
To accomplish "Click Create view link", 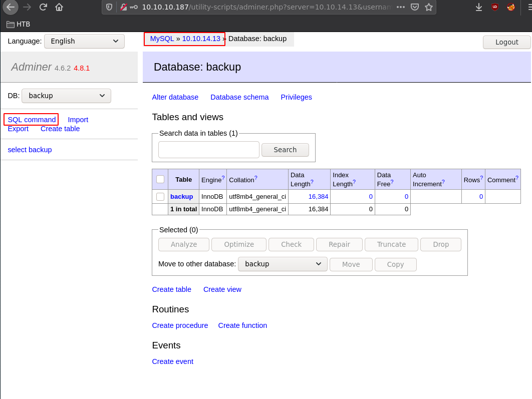I will tap(222, 289).
